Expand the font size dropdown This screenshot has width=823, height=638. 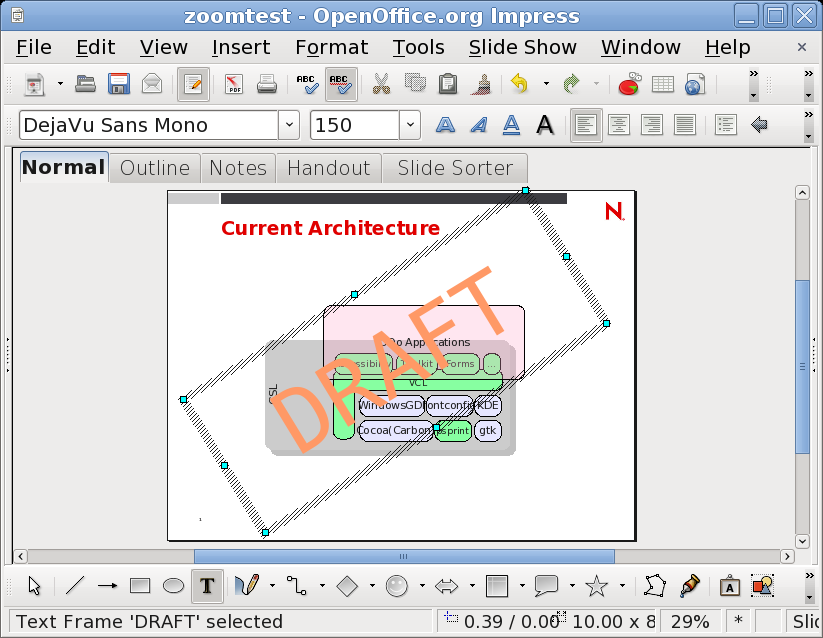tap(410, 125)
